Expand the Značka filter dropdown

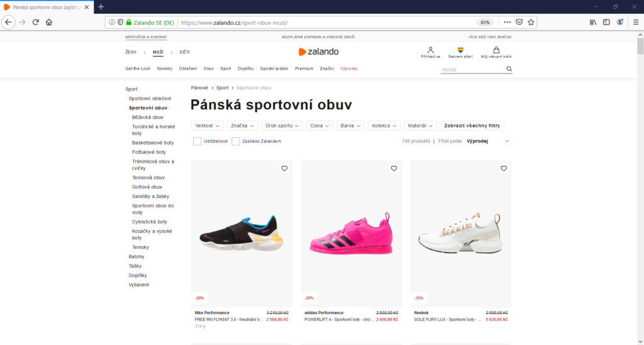tap(242, 126)
